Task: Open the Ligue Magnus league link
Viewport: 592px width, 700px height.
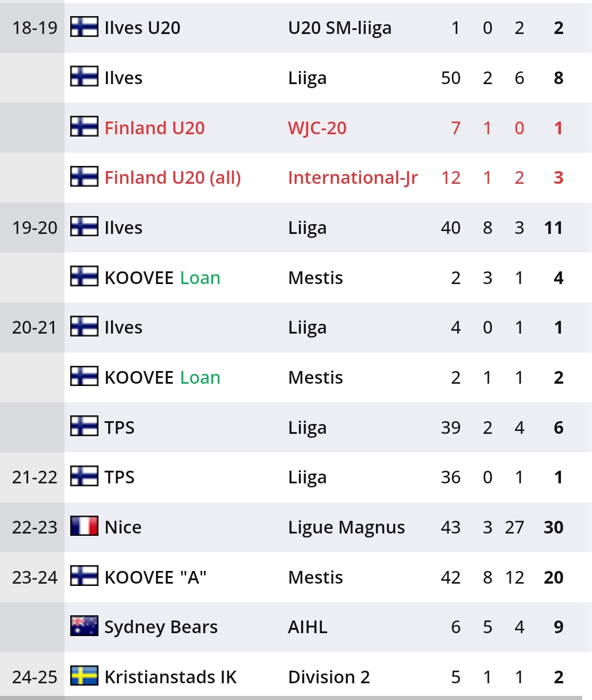Action: pyautogui.click(x=346, y=528)
